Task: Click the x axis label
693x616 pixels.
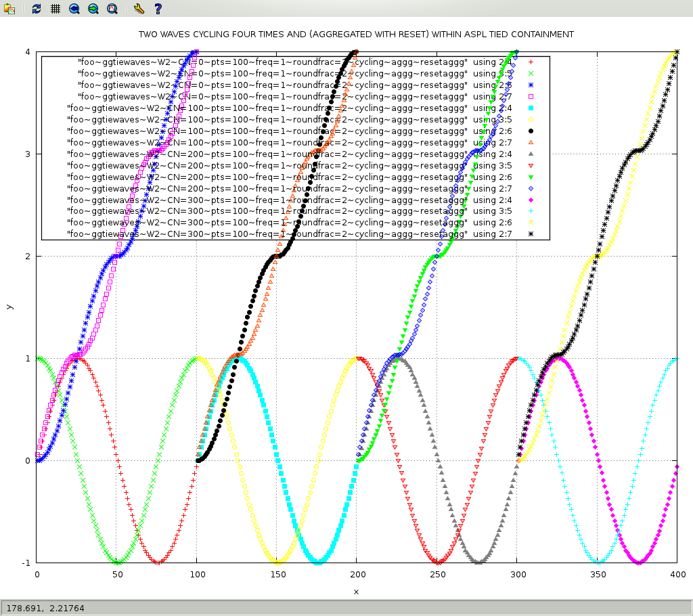Action: (356, 592)
